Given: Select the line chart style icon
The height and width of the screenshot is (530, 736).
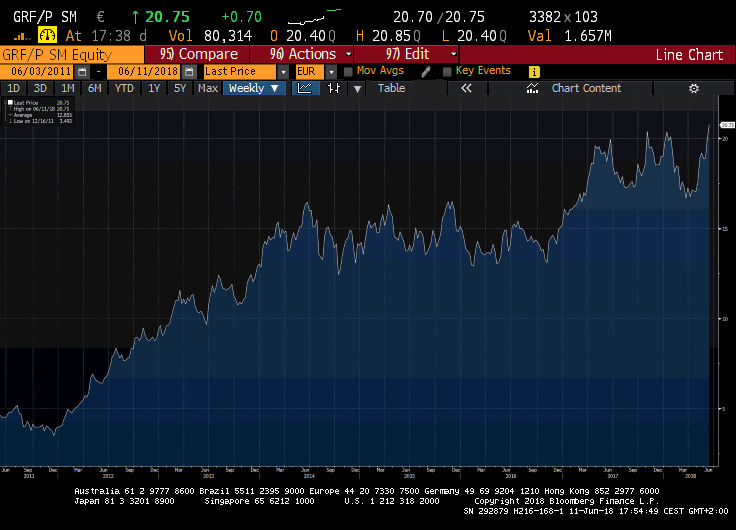Looking at the screenshot, I should tap(305, 88).
